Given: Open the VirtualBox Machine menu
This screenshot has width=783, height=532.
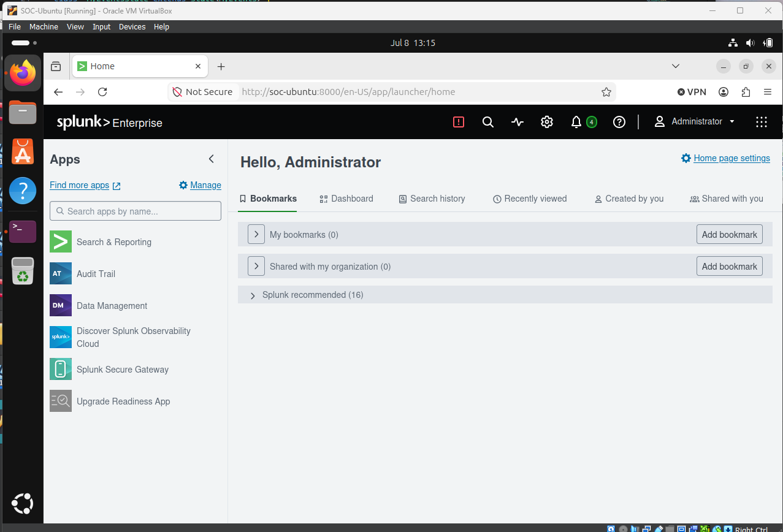Looking at the screenshot, I should 44,27.
